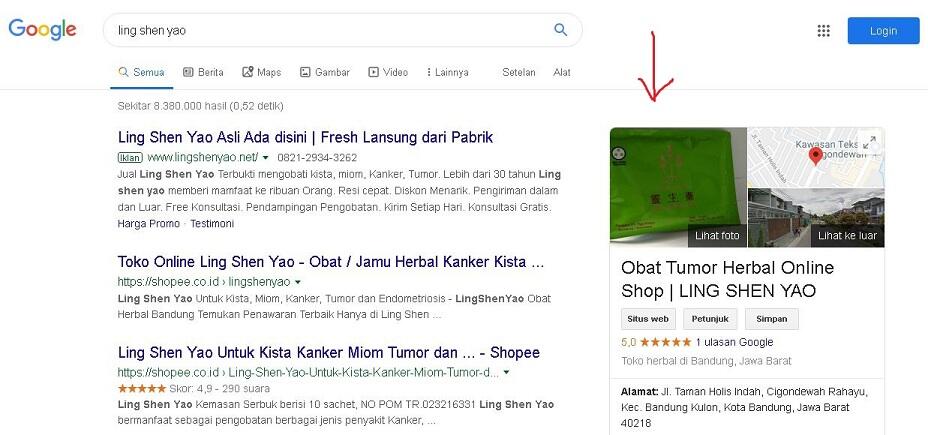Switch to the Maps tab
This screenshot has height=435, width=928.
tap(262, 72)
